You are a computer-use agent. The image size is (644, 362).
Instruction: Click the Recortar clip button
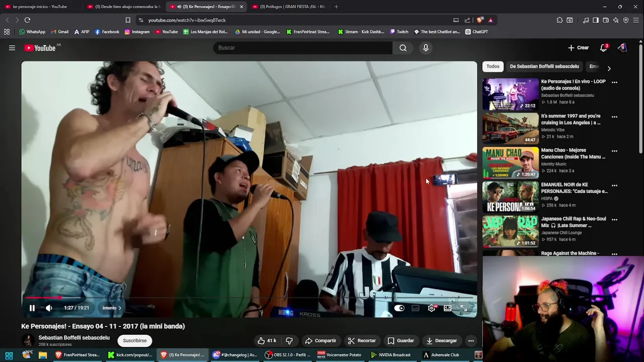[362, 341]
